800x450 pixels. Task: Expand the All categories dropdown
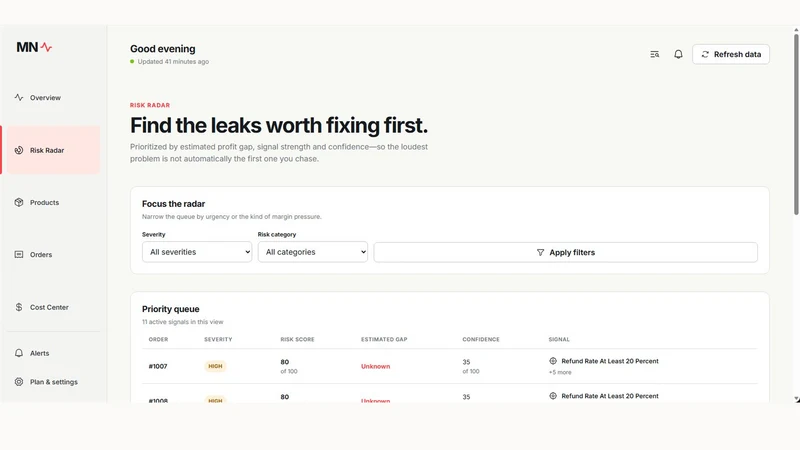coord(313,252)
